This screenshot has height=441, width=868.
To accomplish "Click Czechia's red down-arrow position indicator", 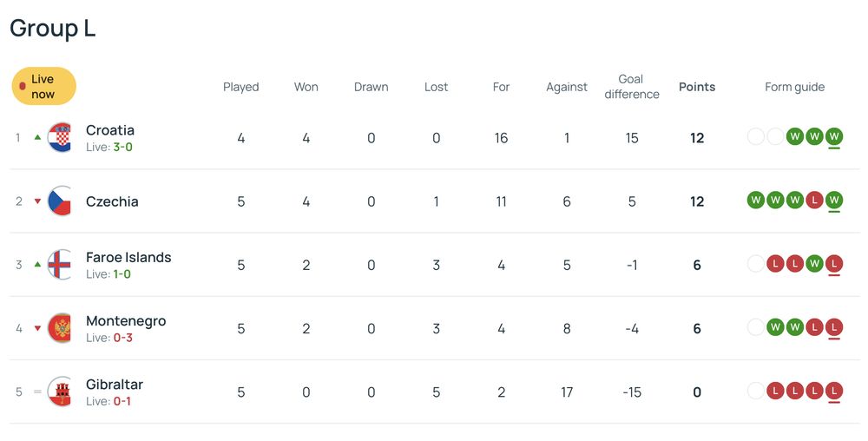I will [37, 201].
